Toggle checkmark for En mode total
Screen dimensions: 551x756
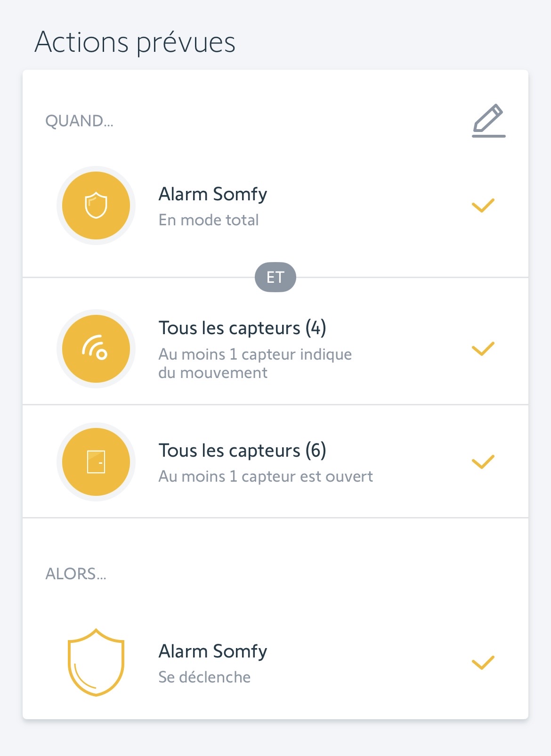483,205
